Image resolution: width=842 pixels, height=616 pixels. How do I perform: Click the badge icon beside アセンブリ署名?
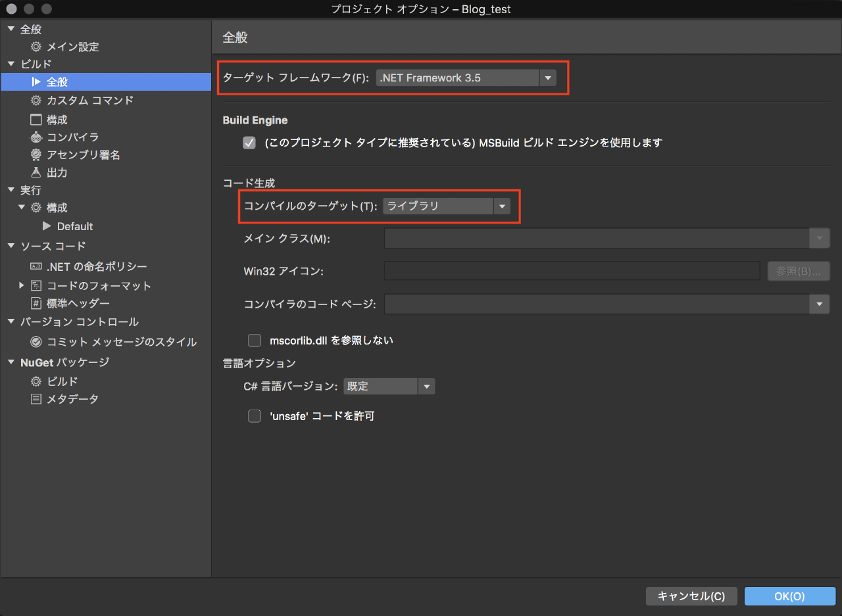click(x=36, y=154)
